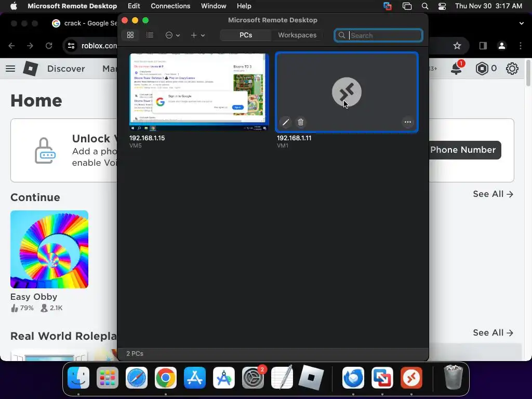532x399 pixels.
Task: Expand the Chrome tab search chevron
Action: click(x=521, y=23)
